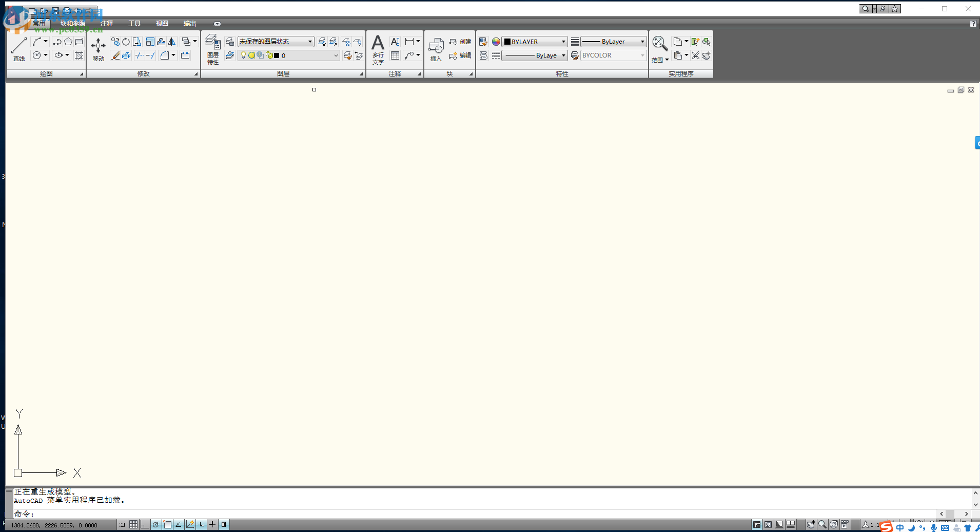Switch to the 插入 block ribbon tab area

436,49
